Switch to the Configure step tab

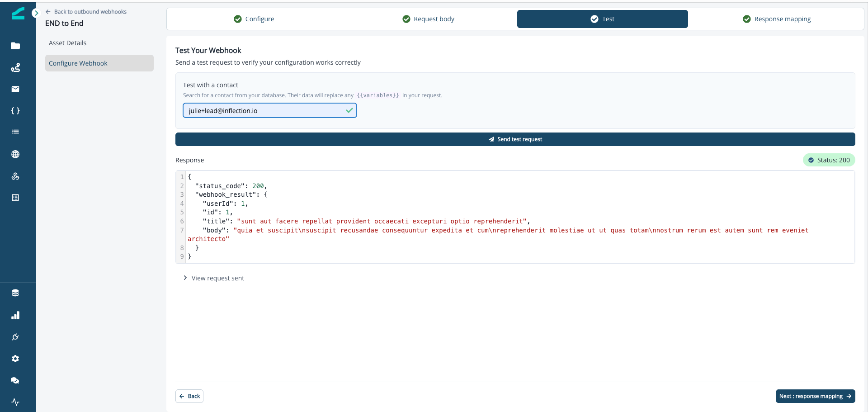coord(254,19)
